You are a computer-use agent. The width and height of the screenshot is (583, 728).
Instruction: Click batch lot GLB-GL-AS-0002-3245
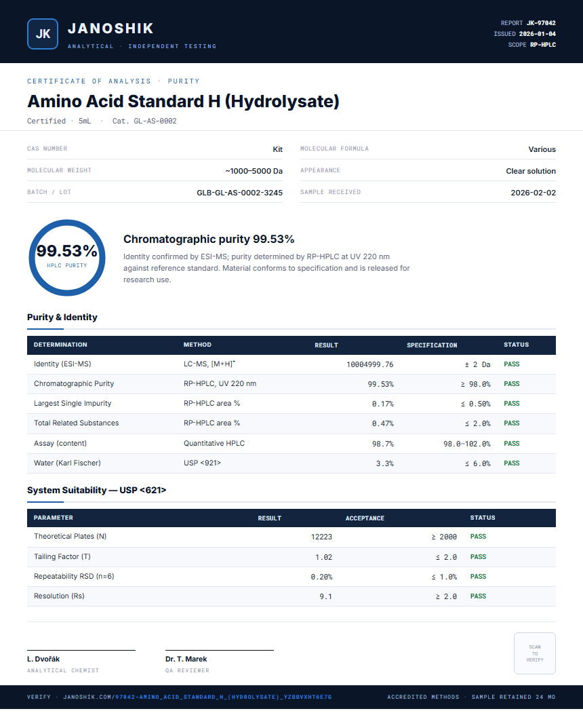coord(239,193)
